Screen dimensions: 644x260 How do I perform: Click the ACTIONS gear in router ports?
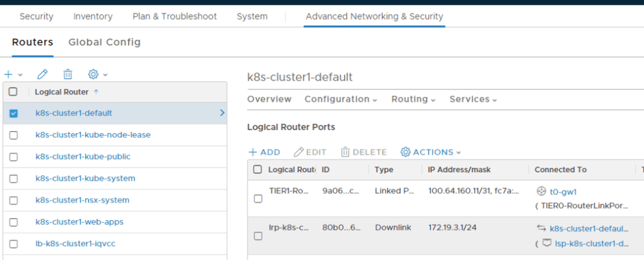[x=406, y=152]
